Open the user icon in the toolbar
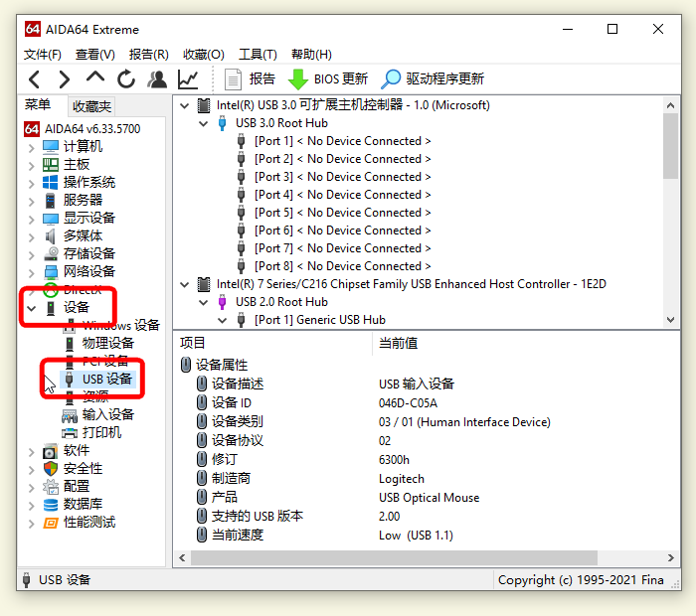The image size is (696, 616). coord(157,78)
